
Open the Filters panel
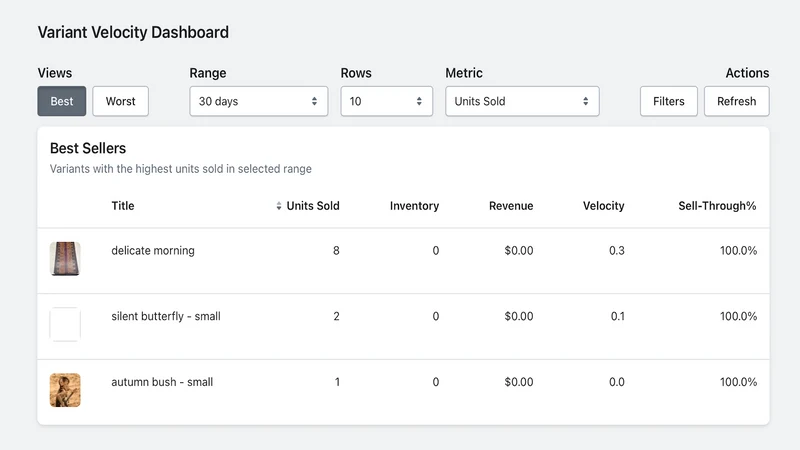tap(669, 101)
